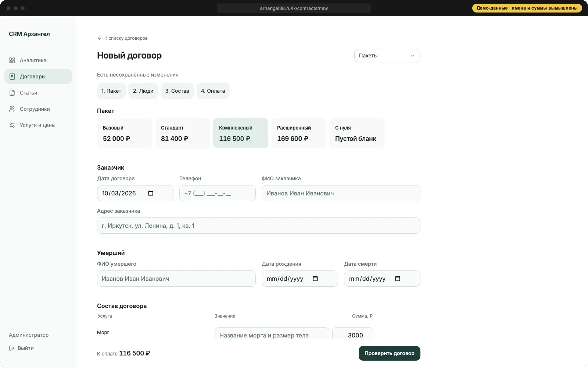Select the С нуля Пустой бланк option
This screenshot has height=368, width=588.
tap(357, 133)
